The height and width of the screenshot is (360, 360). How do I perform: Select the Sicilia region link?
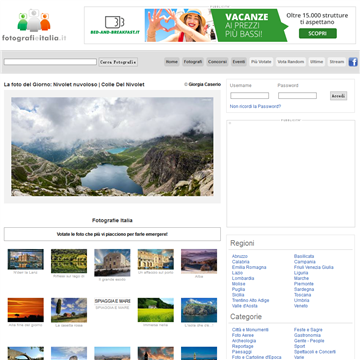pos(238,295)
